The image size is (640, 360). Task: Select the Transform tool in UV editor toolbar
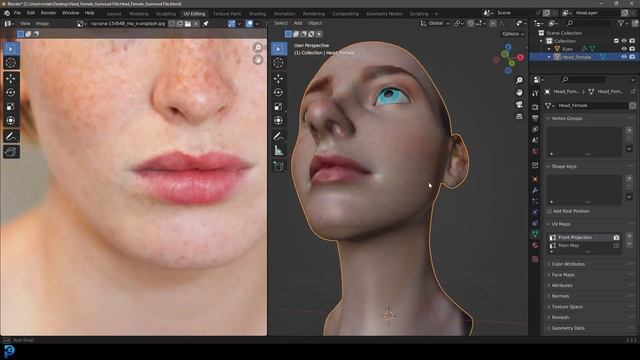(x=11, y=120)
